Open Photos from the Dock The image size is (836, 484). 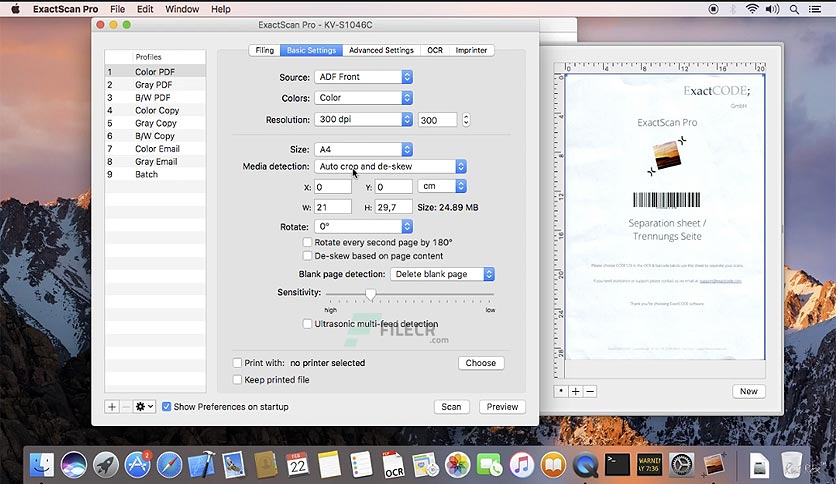(x=457, y=464)
